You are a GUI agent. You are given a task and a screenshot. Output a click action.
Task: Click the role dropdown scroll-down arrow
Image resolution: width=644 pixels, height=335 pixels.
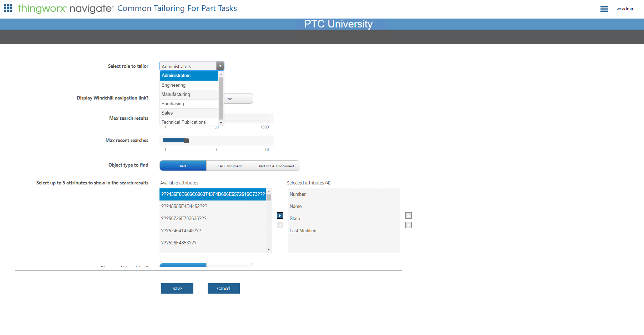[x=221, y=123]
